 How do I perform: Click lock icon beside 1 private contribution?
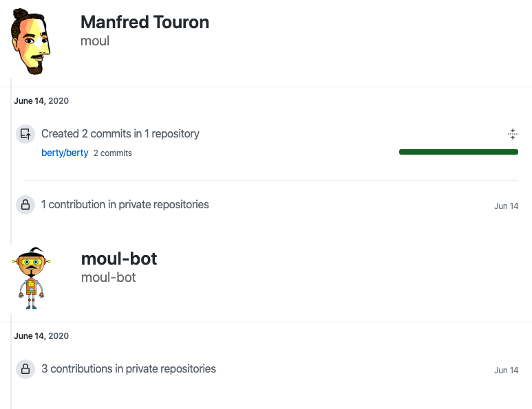tap(25, 205)
